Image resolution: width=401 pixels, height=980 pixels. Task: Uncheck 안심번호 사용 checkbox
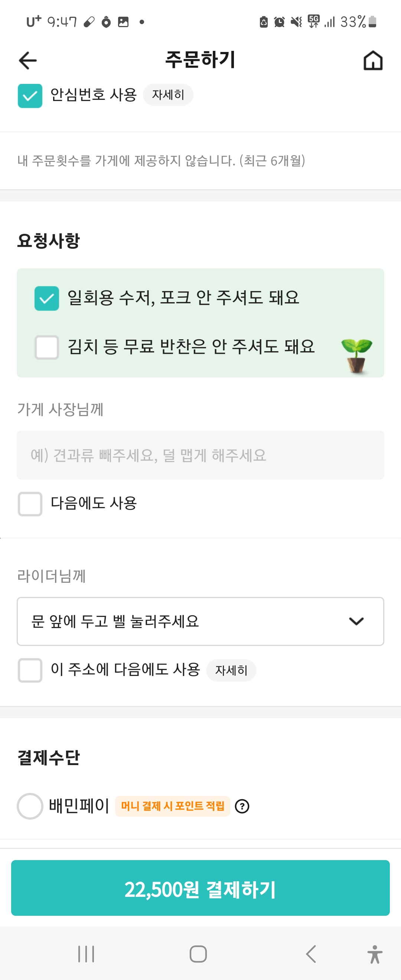tap(30, 96)
